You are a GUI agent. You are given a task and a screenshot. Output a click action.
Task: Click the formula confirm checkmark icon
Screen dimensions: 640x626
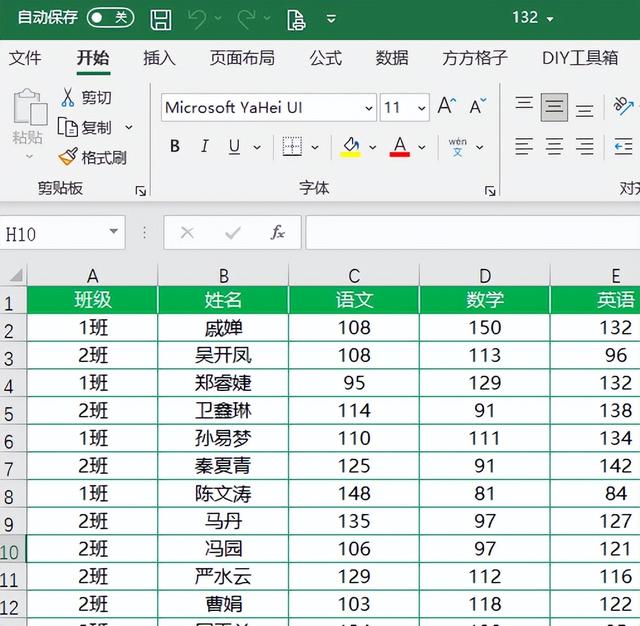point(233,233)
